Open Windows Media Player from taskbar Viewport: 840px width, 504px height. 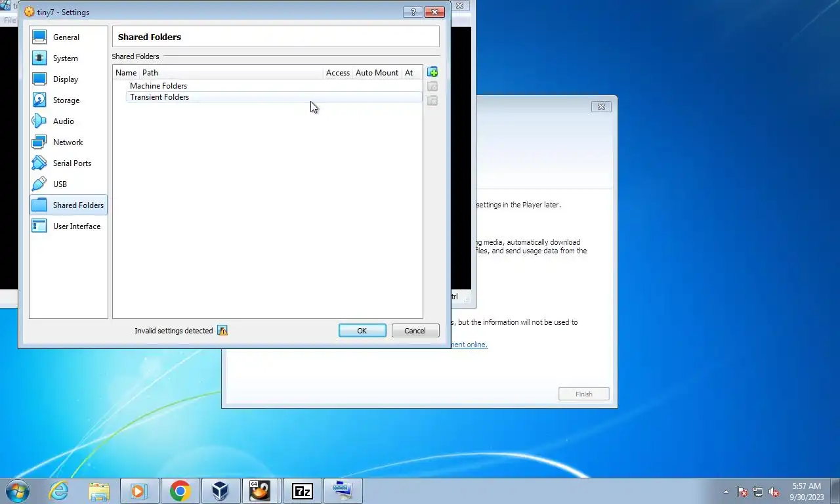pyautogui.click(x=139, y=491)
